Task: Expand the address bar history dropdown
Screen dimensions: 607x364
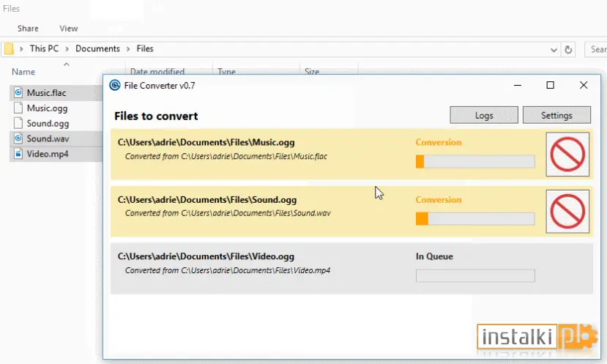Action: point(554,50)
